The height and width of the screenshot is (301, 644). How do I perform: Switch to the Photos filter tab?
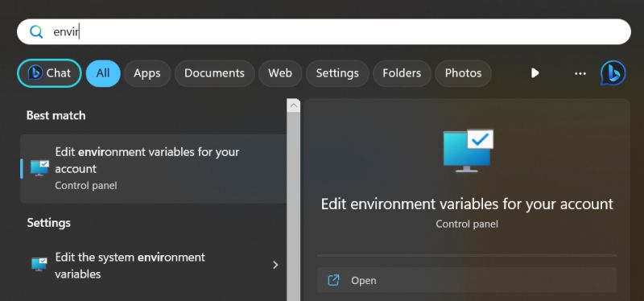click(464, 73)
